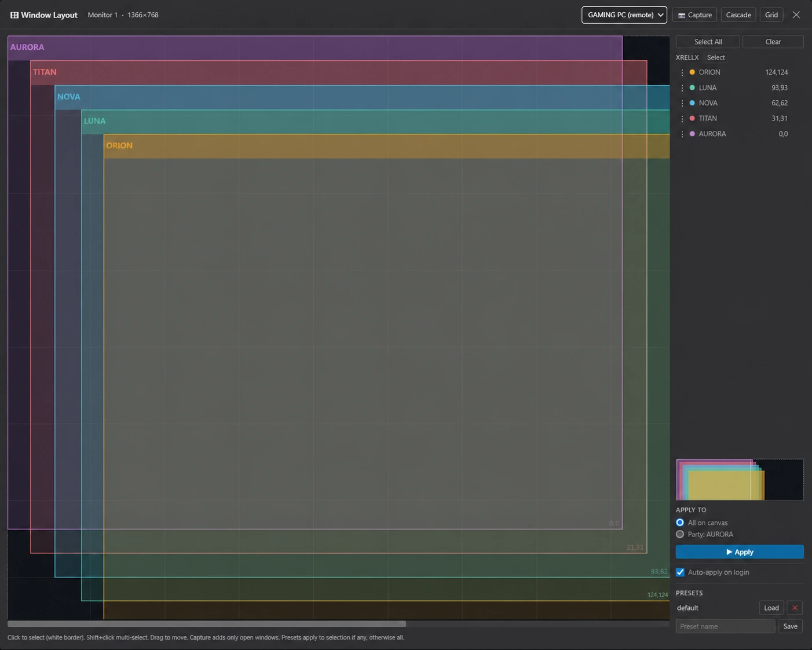Click the blue Apply button
The width and height of the screenshot is (812, 650).
click(740, 552)
